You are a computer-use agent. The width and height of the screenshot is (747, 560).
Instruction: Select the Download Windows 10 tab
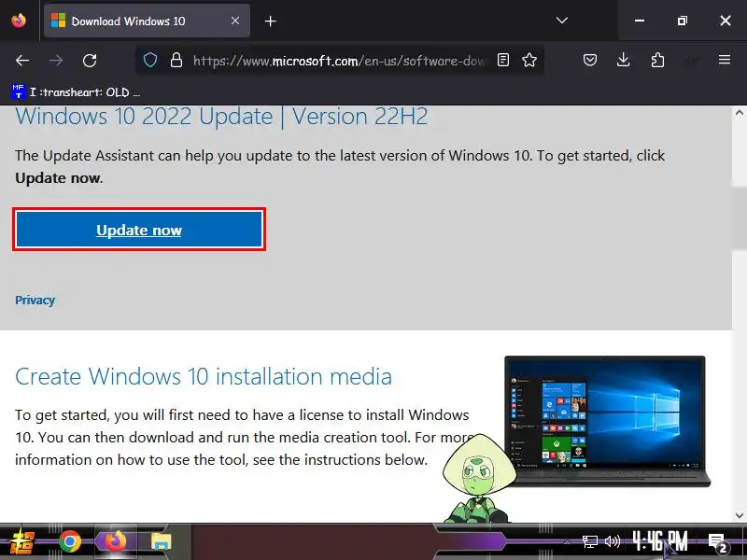click(147, 21)
